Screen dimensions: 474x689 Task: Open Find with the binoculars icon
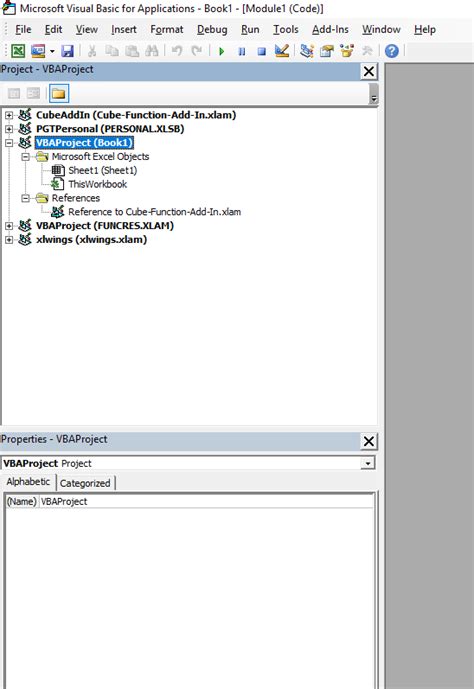pyautogui.click(x=152, y=51)
